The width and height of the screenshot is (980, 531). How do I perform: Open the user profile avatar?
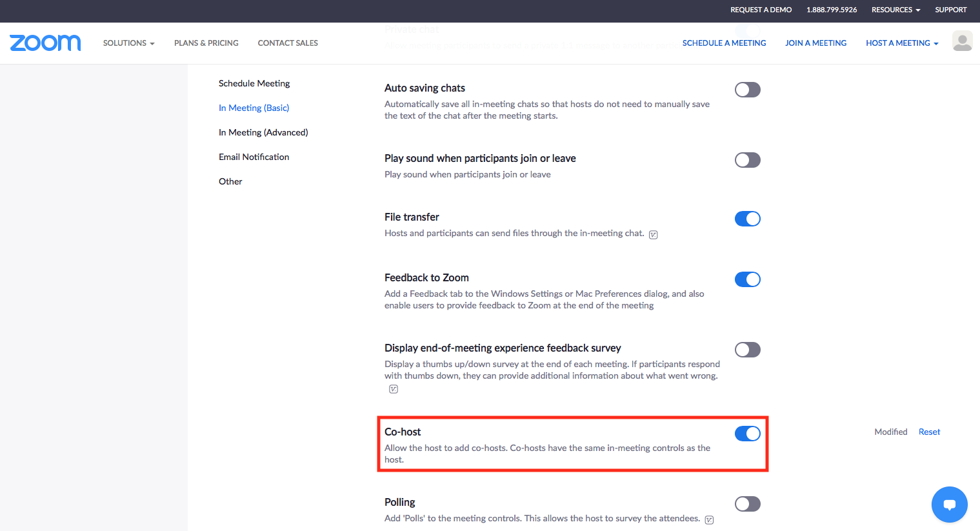click(962, 42)
